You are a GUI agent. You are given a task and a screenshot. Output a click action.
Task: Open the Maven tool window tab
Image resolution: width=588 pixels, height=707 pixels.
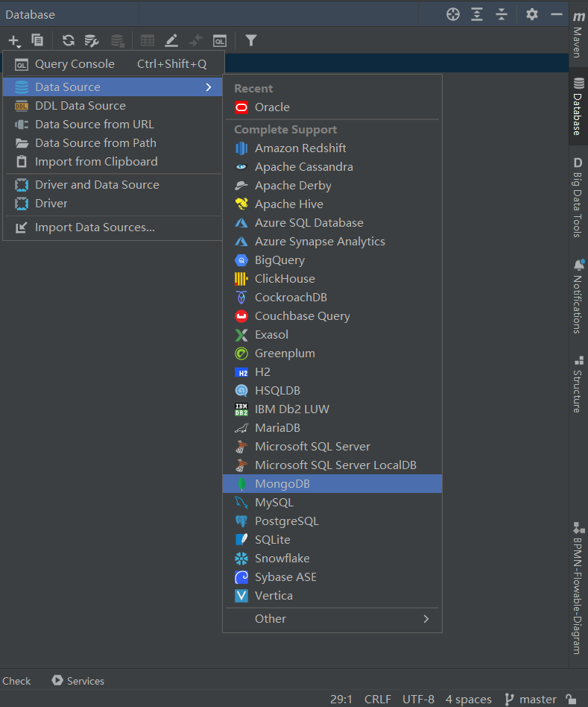click(x=578, y=35)
